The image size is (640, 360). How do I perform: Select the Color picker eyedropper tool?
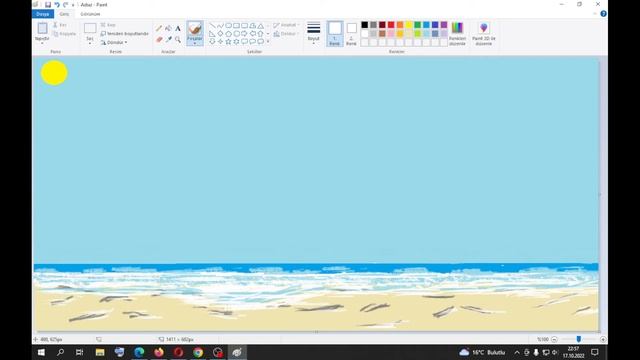pos(168,40)
